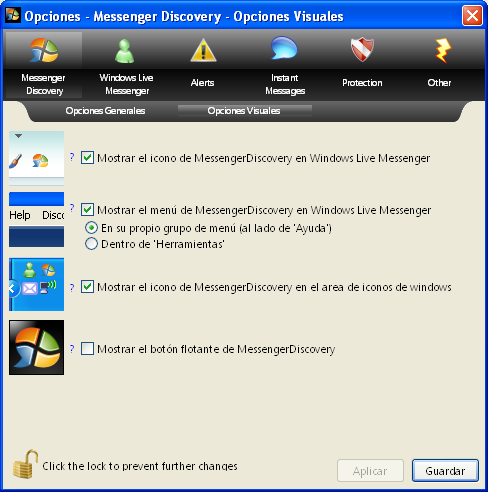The image size is (488, 492).
Task: Click the padlock to prevent further changes
Action: [25, 464]
